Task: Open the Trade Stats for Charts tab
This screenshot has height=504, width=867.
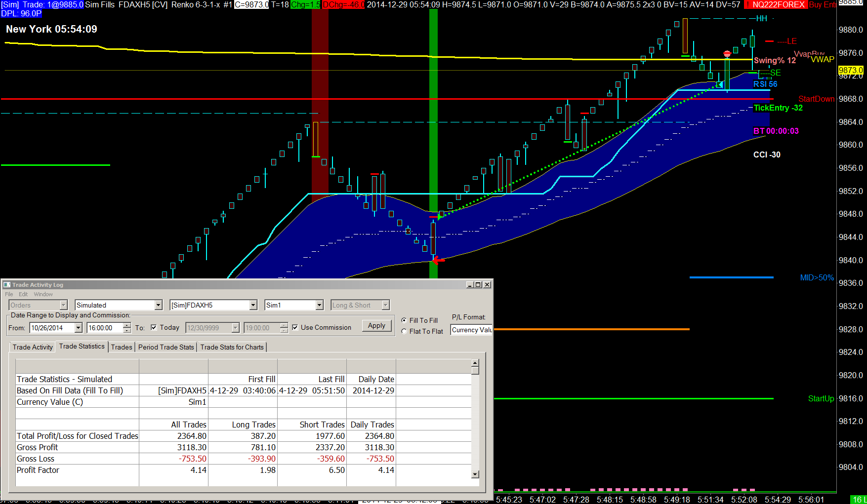Action: pyautogui.click(x=232, y=347)
